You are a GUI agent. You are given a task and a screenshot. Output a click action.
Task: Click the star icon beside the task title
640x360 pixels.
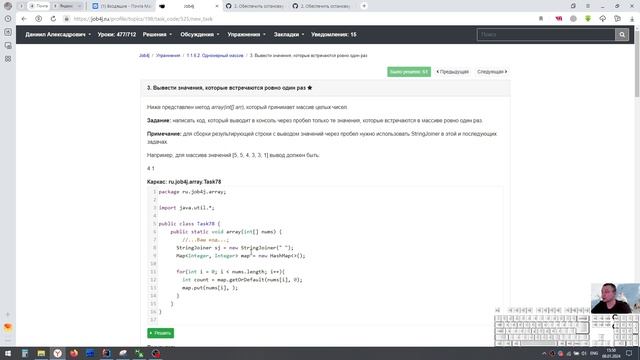tap(310, 88)
